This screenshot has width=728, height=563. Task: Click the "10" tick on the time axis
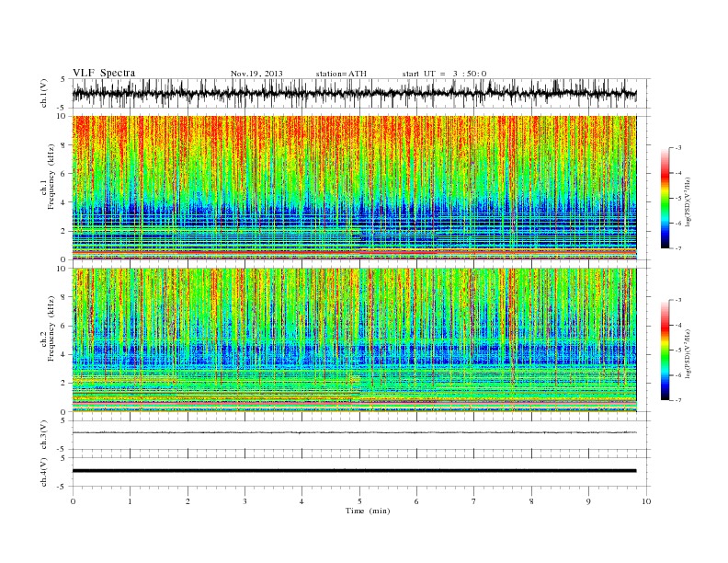[646, 501]
